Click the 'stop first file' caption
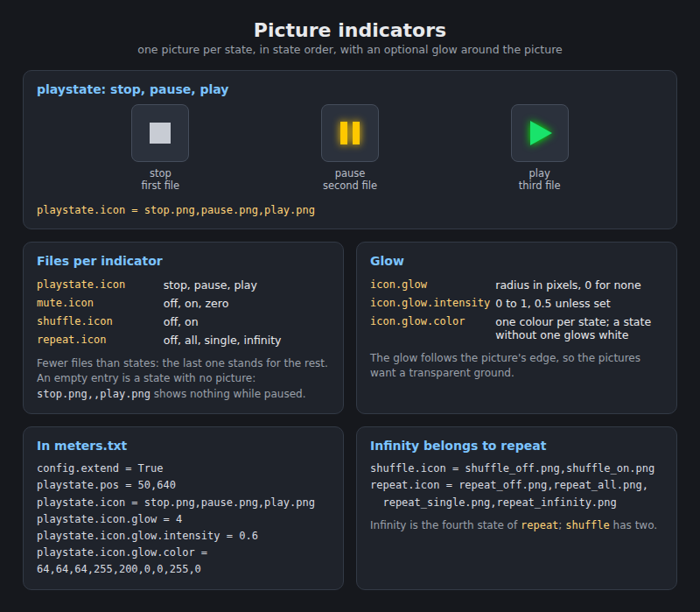 pos(160,179)
